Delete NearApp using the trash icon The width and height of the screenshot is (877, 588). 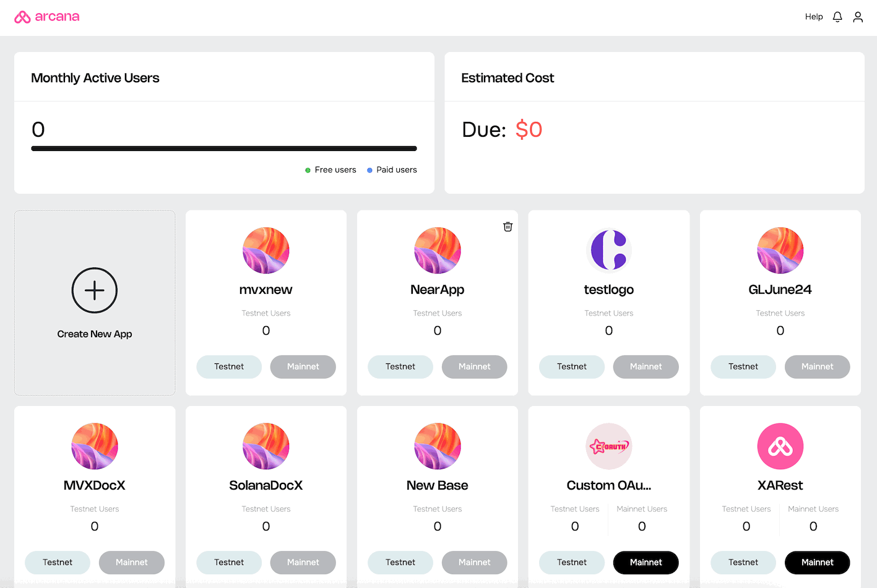click(x=508, y=227)
